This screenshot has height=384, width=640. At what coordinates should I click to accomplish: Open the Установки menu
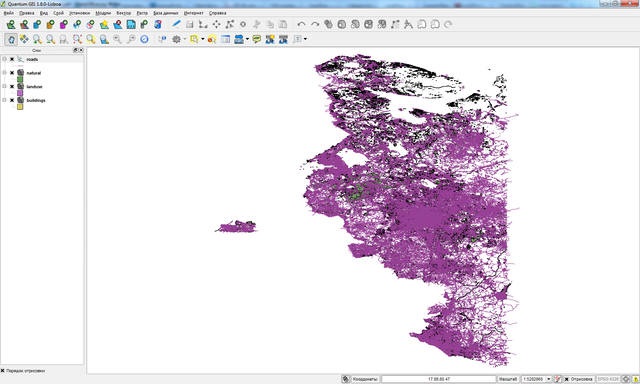[80, 13]
